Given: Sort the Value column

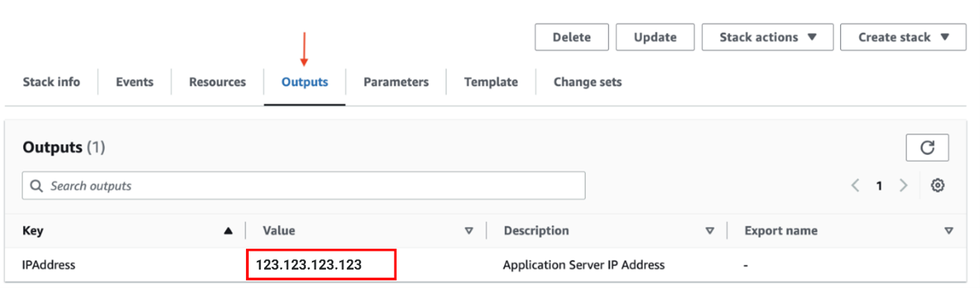Looking at the screenshot, I should [468, 231].
